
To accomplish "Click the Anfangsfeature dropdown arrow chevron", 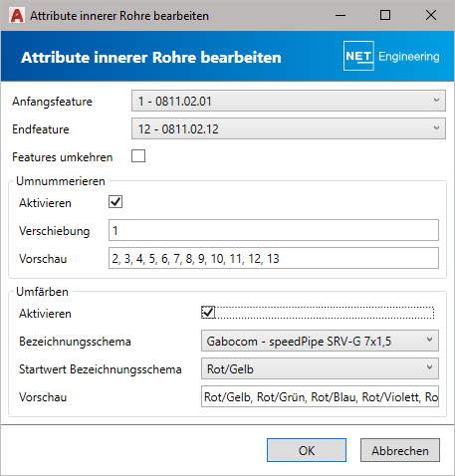I will point(436,100).
